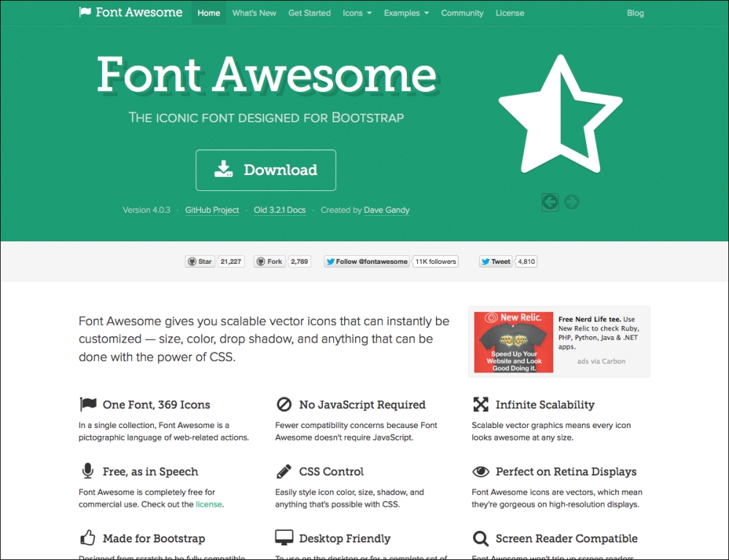Click the New Relic ad thumbnail
The height and width of the screenshot is (560, 729).
tap(512, 341)
